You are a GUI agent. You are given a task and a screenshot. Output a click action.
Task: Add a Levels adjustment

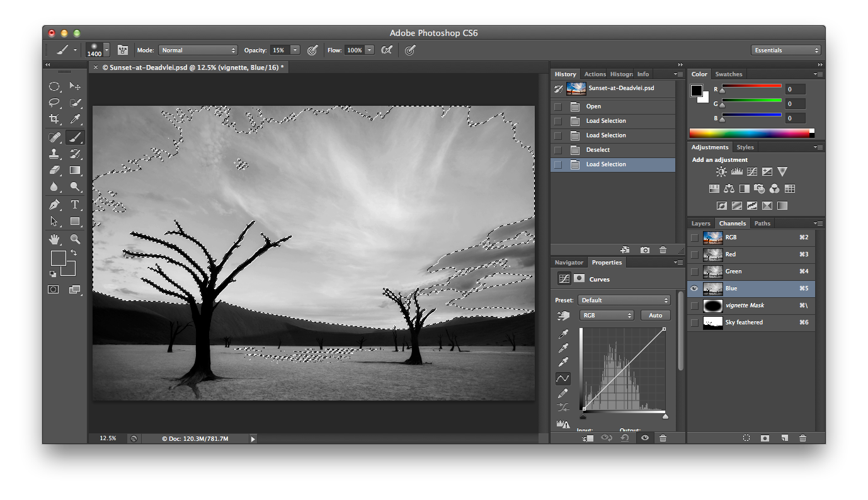point(736,171)
